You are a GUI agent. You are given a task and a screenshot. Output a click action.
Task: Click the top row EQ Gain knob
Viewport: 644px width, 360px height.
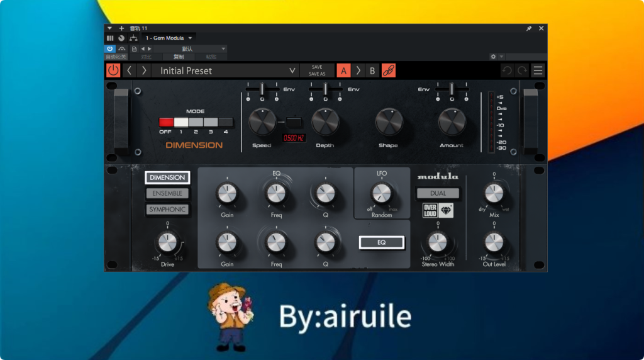(x=227, y=193)
